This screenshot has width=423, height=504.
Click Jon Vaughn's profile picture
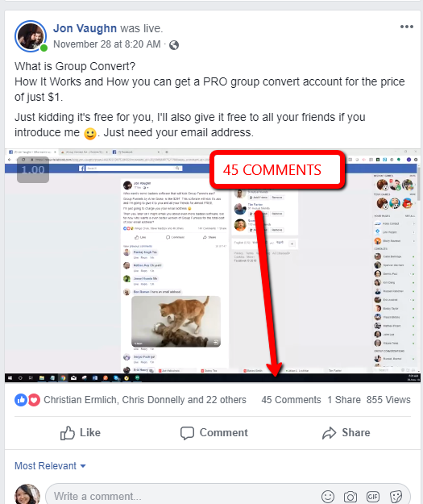(31, 36)
